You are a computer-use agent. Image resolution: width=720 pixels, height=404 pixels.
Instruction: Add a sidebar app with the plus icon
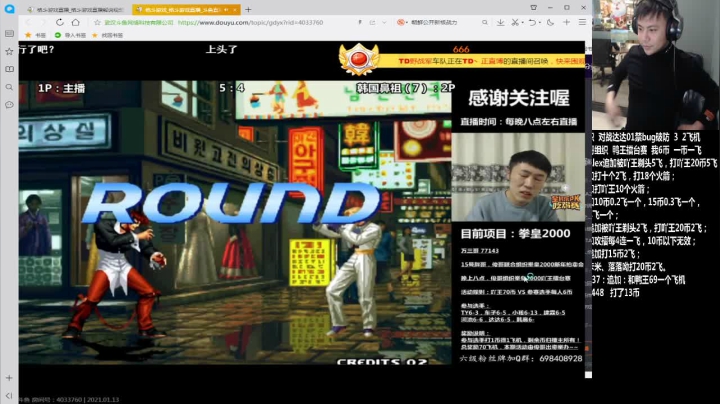[x=9, y=378]
